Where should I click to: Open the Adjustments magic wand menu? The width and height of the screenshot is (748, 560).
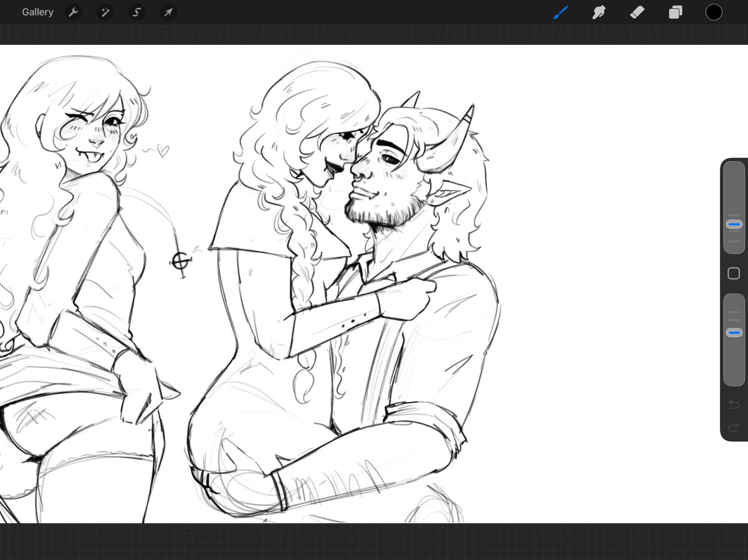pos(105,12)
